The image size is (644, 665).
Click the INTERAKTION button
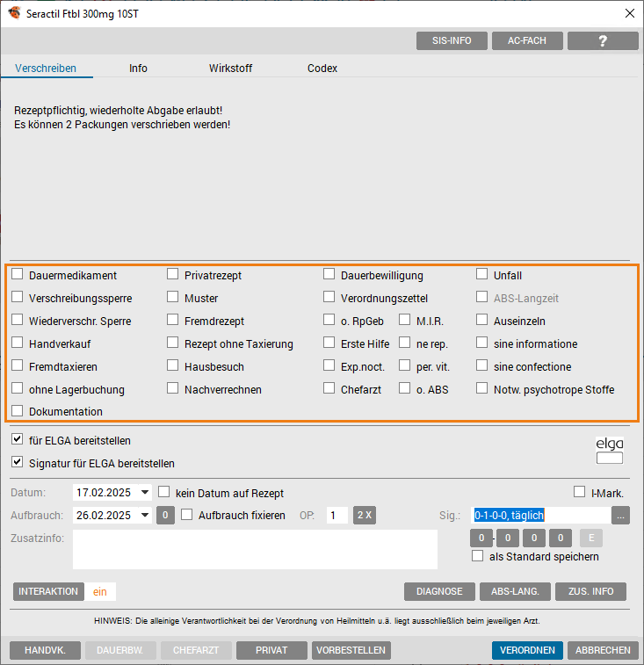(x=48, y=591)
